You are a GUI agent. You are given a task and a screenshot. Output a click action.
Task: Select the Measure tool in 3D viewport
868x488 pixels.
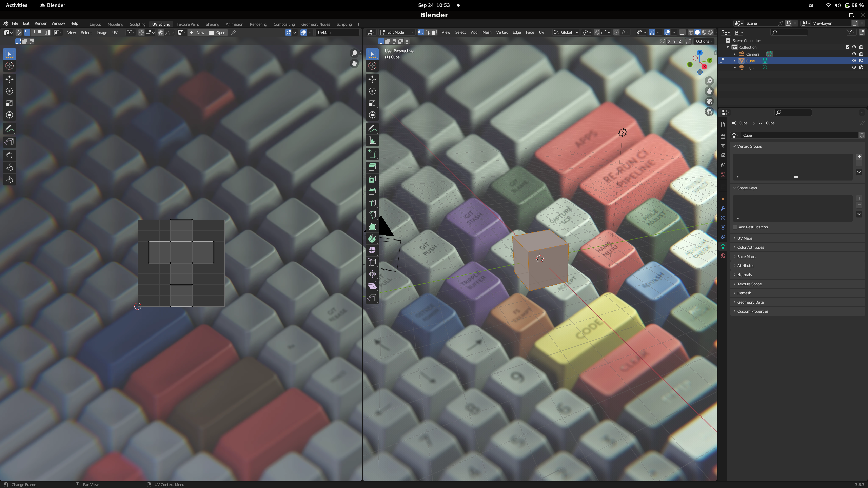tap(372, 141)
